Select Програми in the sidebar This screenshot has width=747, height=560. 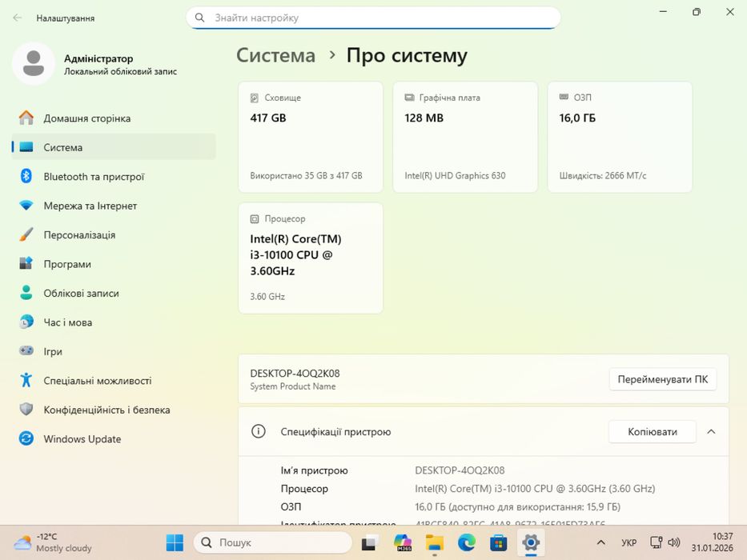point(114,263)
